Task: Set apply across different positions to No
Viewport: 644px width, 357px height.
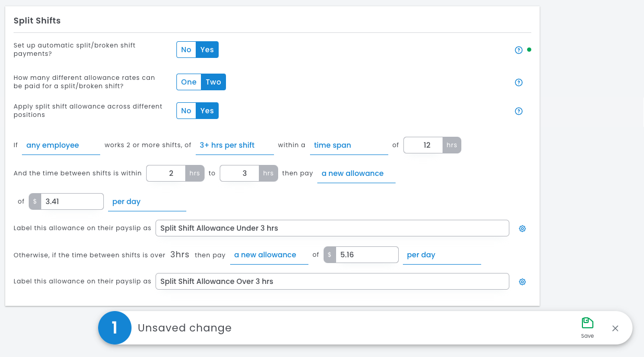Action: [186, 111]
